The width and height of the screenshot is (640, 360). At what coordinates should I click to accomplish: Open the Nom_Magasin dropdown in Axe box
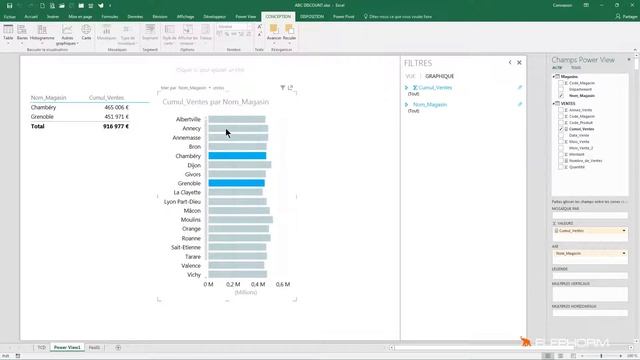(x=624, y=253)
